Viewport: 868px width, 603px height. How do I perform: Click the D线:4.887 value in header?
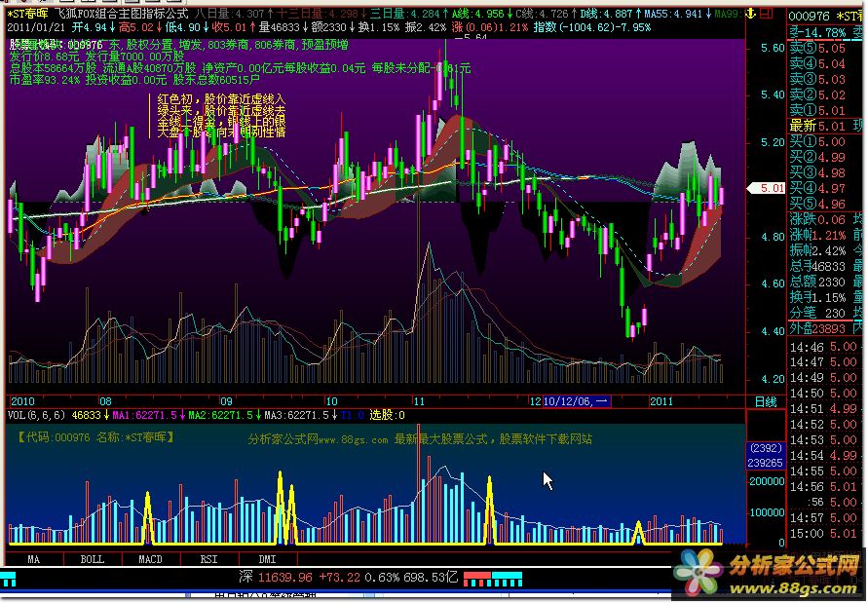coord(606,14)
